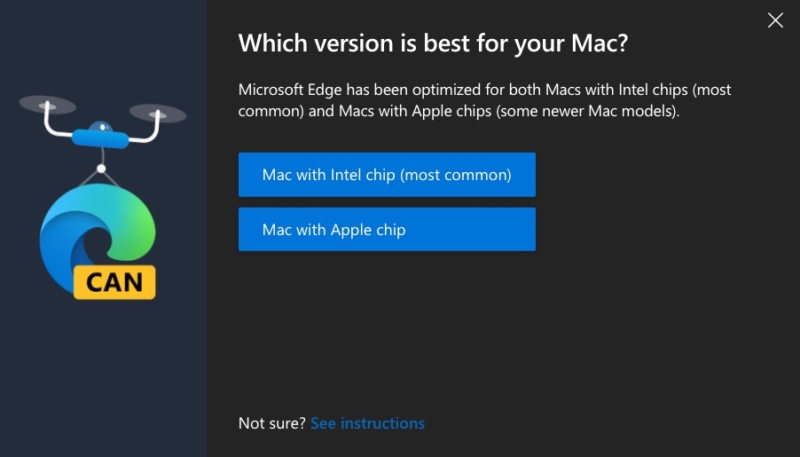The width and height of the screenshot is (800, 457).
Task: Click the drone's left propeller
Action: [47, 104]
